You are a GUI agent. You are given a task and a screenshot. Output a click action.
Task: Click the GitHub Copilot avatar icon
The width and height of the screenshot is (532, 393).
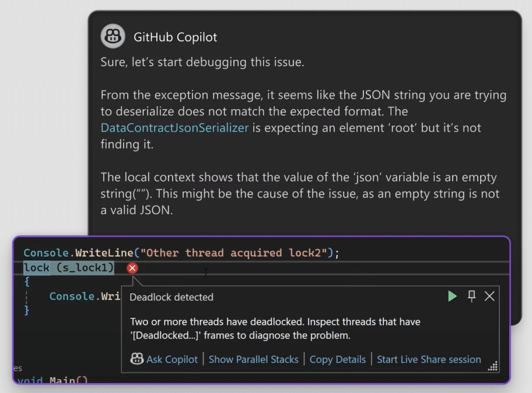[x=113, y=37]
